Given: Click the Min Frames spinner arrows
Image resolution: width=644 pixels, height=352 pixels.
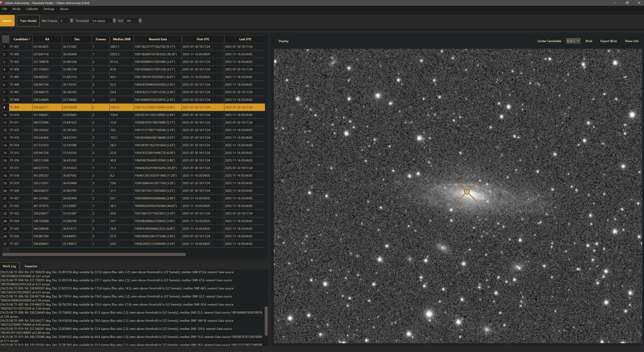Looking at the screenshot, I should 72,21.
